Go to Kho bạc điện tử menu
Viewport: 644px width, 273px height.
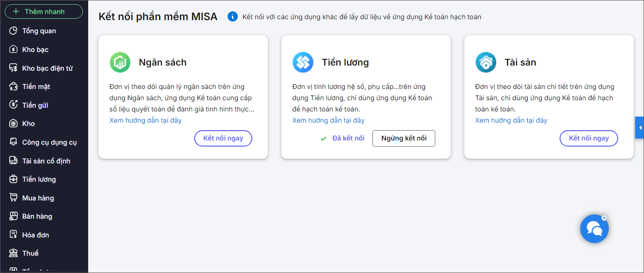tap(47, 68)
